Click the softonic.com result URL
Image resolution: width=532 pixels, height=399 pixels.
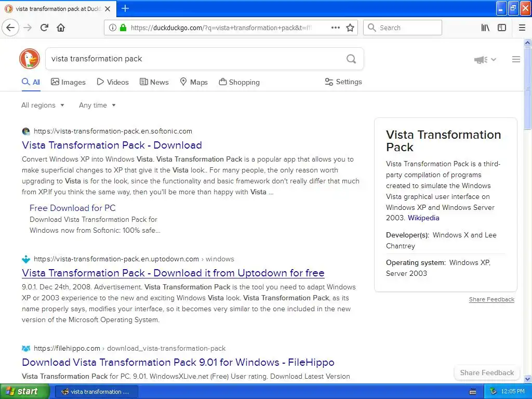(x=113, y=131)
